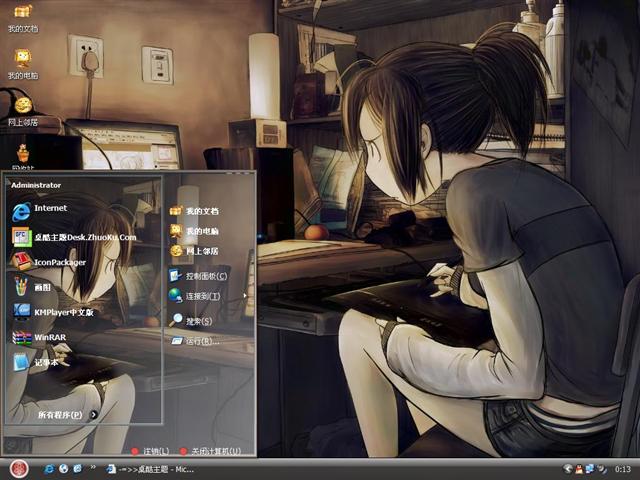Show hidden tray icons arrow
The image size is (640, 480).
point(567,469)
